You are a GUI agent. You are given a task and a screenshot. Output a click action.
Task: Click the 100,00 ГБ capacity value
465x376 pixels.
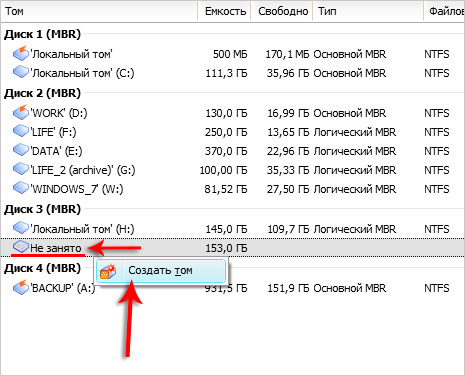pos(224,170)
